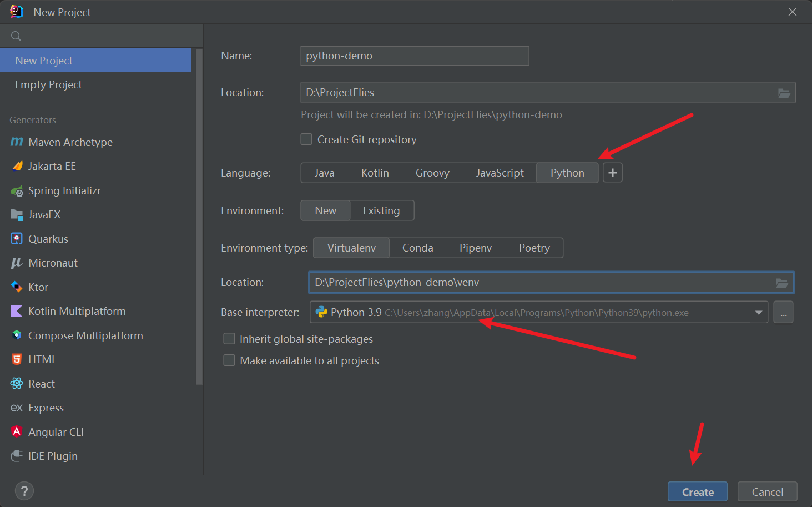The image size is (812, 507).
Task: Select Pipenv environment type tab
Action: pos(476,248)
